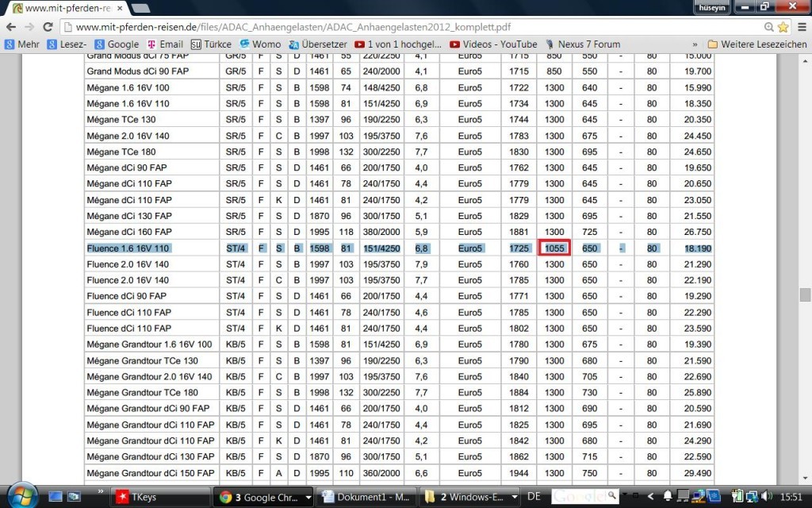Viewport: 812px width, 508px height.
Task: Expand the Google Chrome taskbar group arrow
Action: 309,497
